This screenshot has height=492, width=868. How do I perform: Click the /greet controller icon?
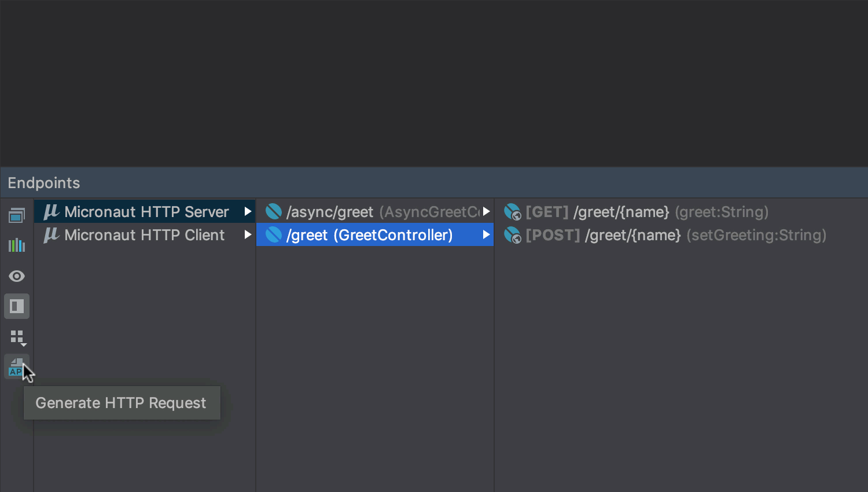(274, 234)
